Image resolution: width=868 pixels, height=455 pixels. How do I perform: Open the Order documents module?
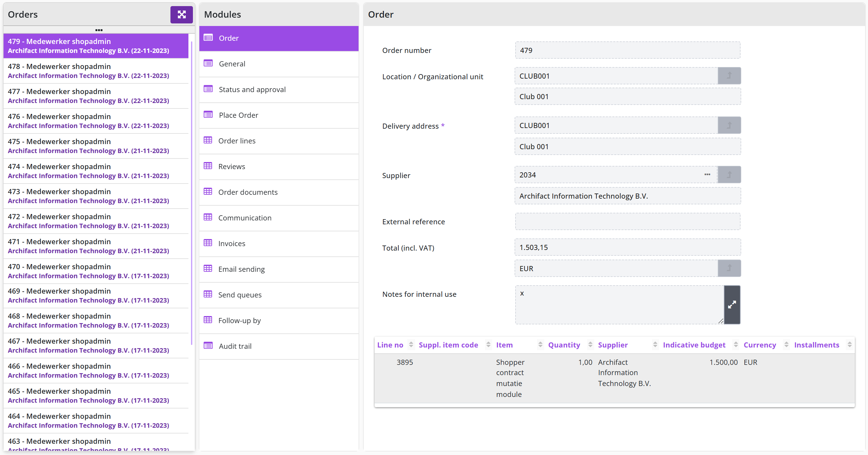(x=279, y=192)
